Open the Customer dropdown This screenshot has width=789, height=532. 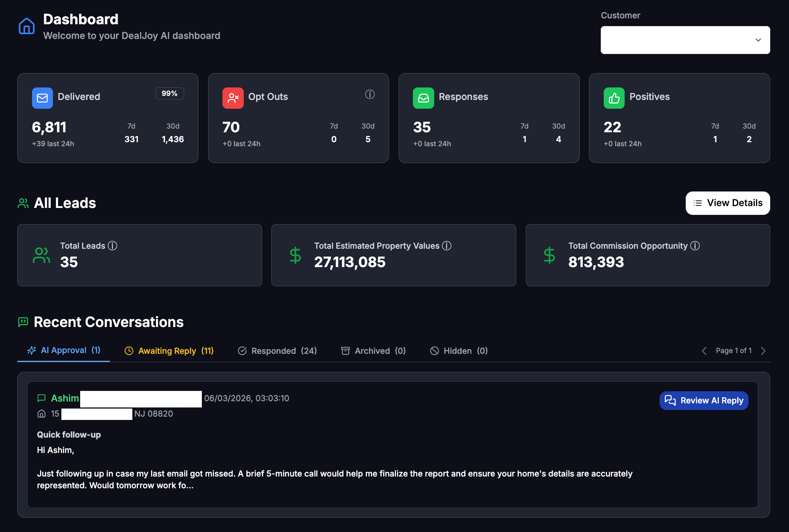685,40
